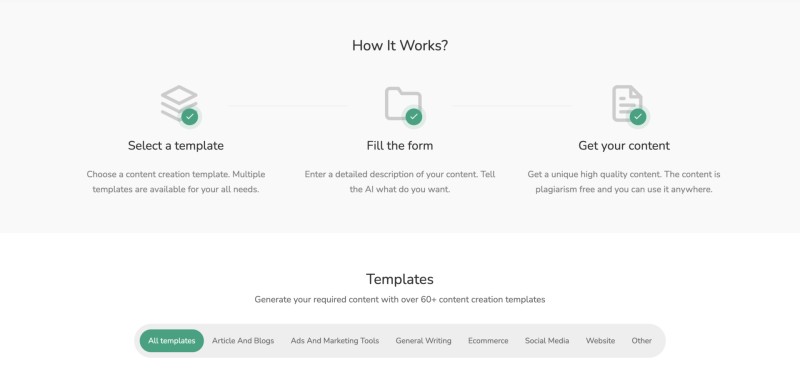Click green checkmark badge on folder icon
Viewport: 800px width, 370px height.
point(414,117)
